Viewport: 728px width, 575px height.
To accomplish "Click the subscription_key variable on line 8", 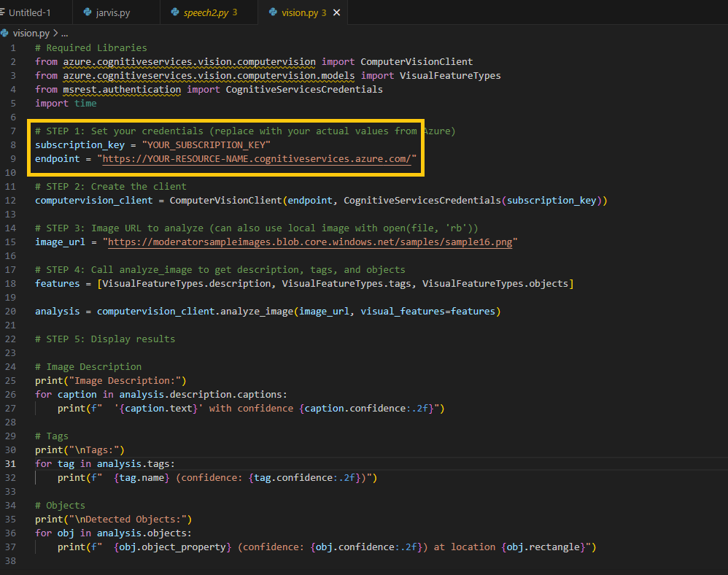I will [x=80, y=145].
